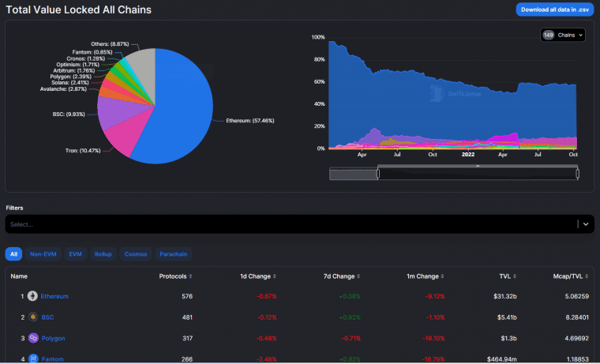Click the Arbitrum: (1.76%) pie label

point(74,70)
